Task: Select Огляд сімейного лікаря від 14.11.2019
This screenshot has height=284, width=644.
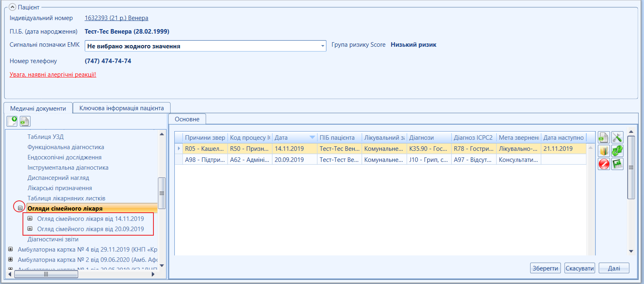Action: point(90,219)
